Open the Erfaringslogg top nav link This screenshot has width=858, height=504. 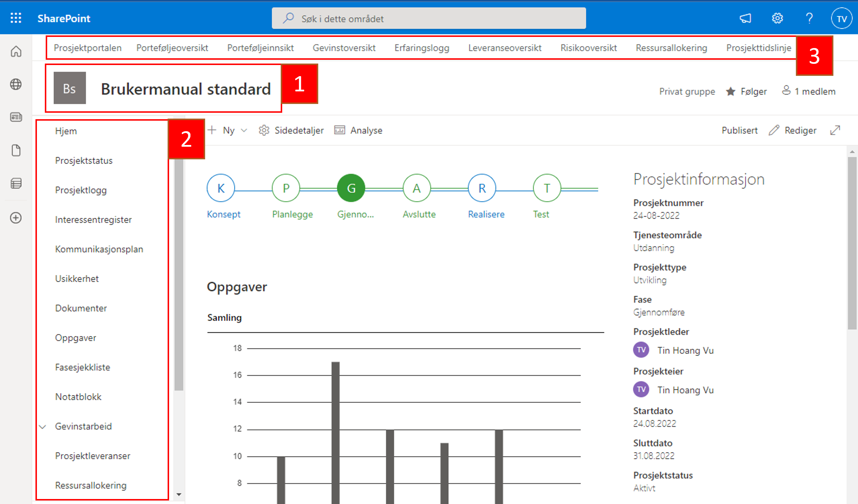422,48
